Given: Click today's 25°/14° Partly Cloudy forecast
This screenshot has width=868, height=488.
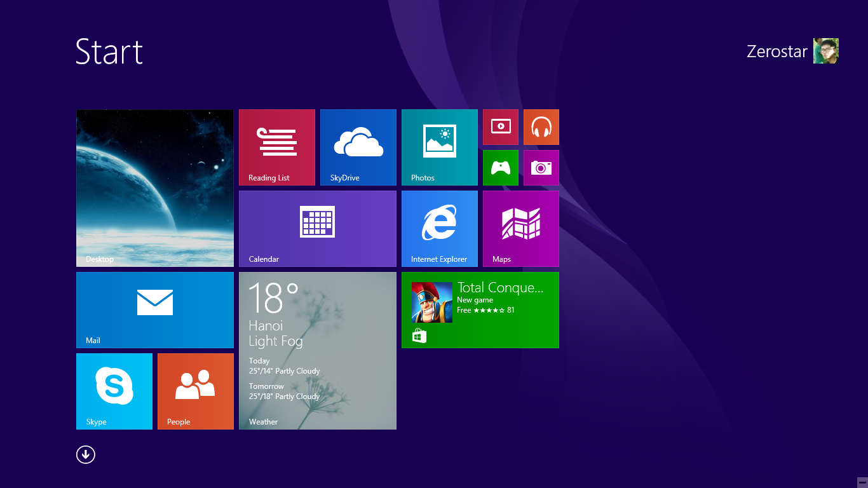Looking at the screenshot, I should pyautogui.click(x=285, y=371).
